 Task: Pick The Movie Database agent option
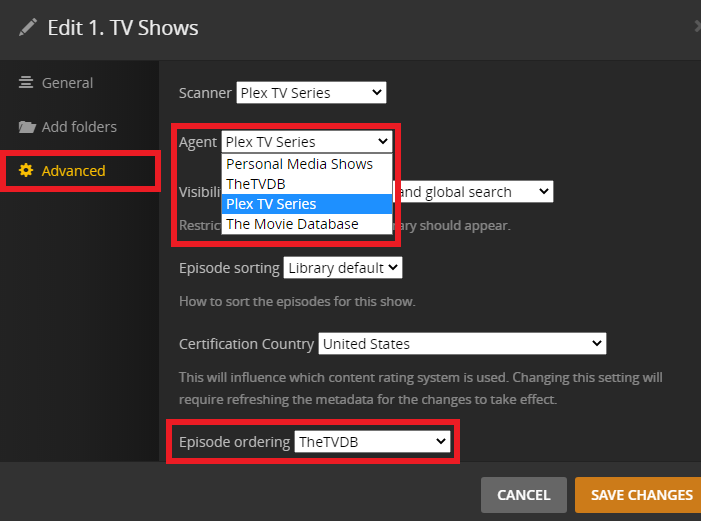[x=307, y=224]
